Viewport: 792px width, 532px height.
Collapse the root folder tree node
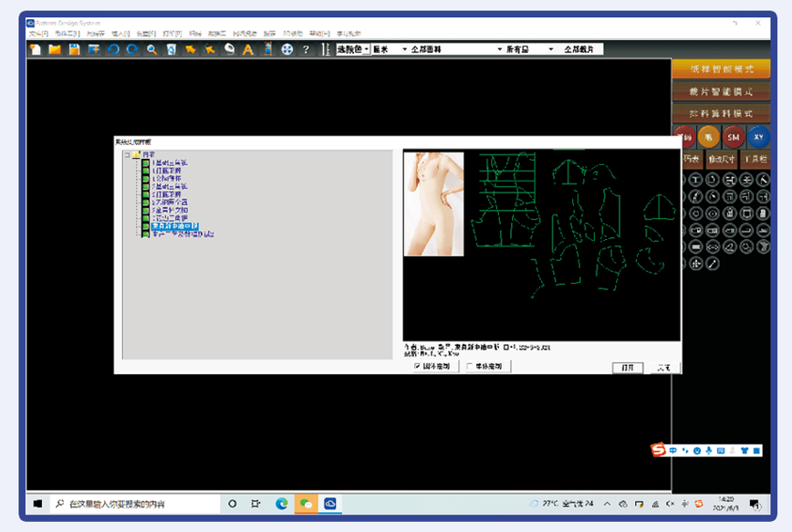(x=126, y=154)
